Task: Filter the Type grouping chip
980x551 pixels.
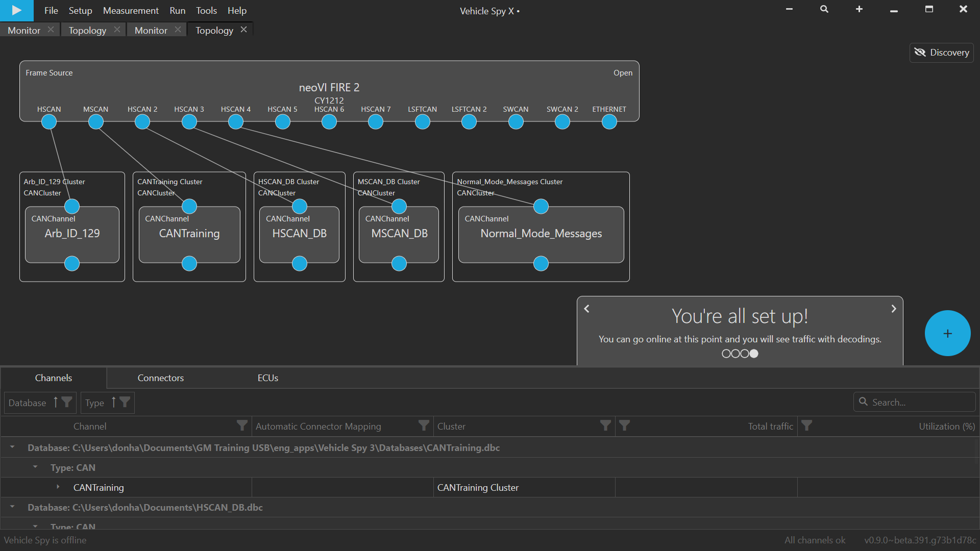Action: pyautogui.click(x=125, y=403)
